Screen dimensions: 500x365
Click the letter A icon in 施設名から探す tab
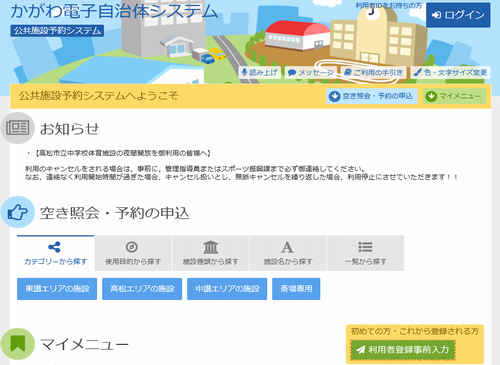[x=287, y=247]
